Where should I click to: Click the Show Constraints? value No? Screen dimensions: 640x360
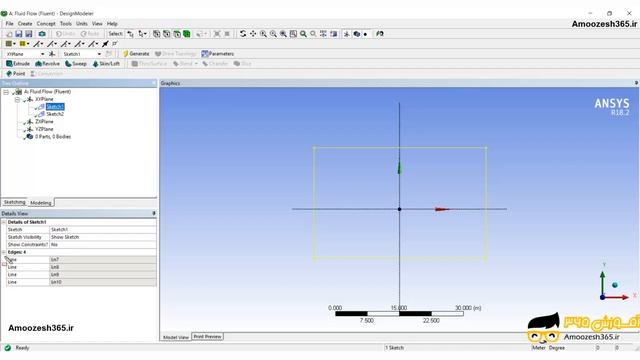click(103, 244)
